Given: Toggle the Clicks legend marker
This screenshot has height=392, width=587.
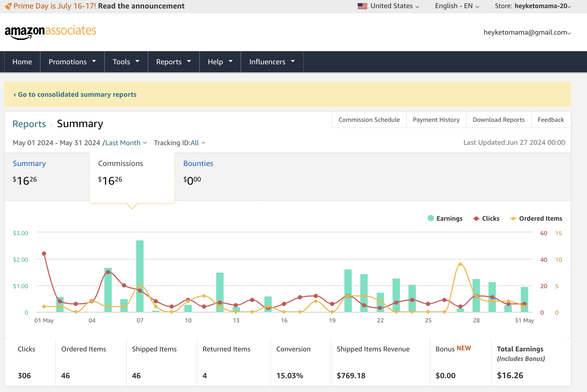Looking at the screenshot, I should 476,219.
